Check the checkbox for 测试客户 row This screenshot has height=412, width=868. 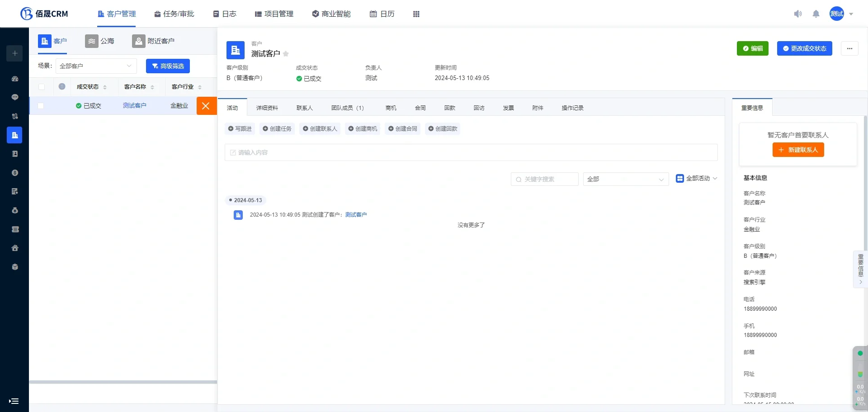(x=41, y=105)
